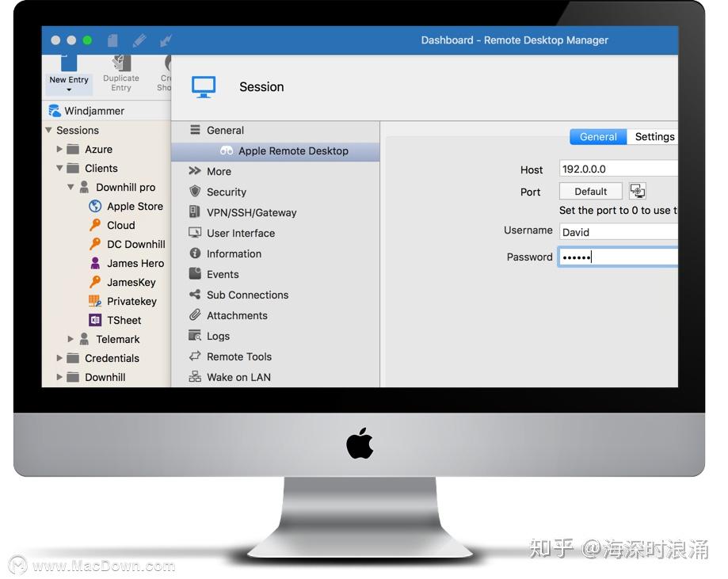Open the Wake on LAN section
The height and width of the screenshot is (579, 728).
(240, 377)
